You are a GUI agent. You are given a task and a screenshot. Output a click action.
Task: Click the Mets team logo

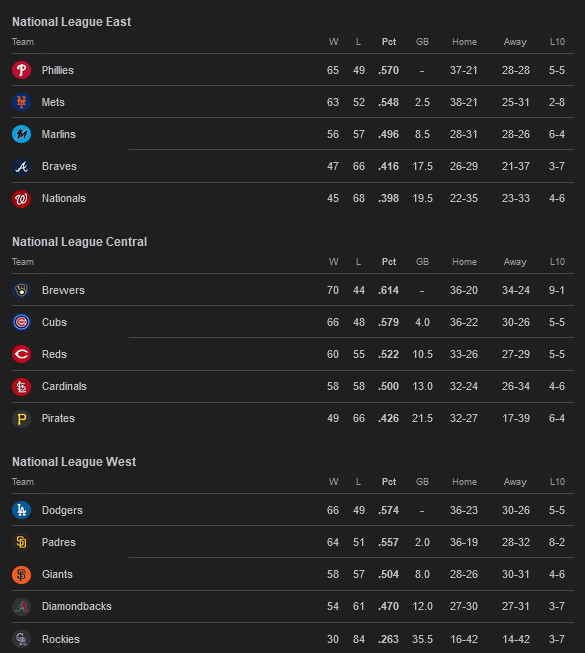[21, 102]
